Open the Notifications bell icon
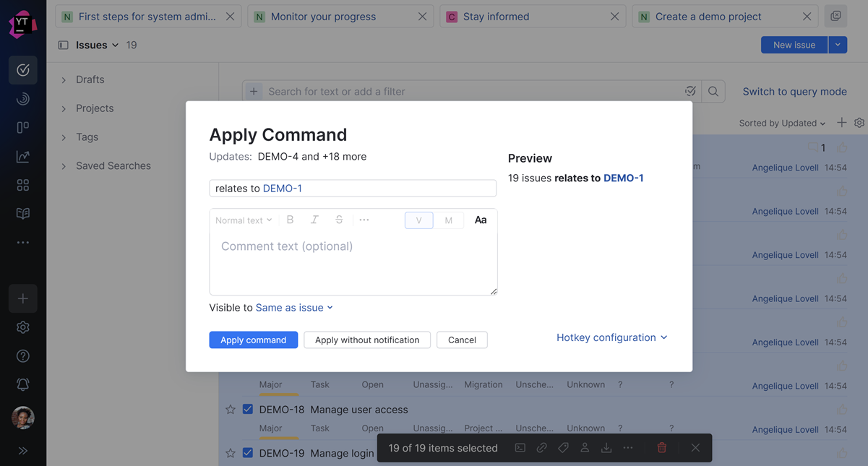 tap(23, 384)
